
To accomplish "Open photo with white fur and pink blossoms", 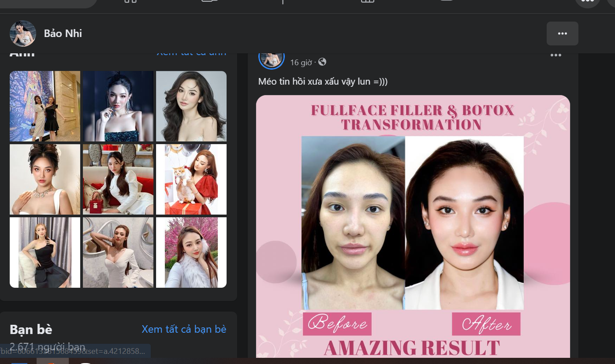I will point(191,253).
